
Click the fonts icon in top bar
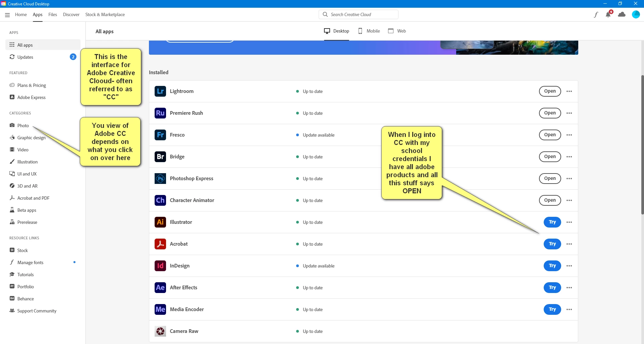[x=596, y=14]
